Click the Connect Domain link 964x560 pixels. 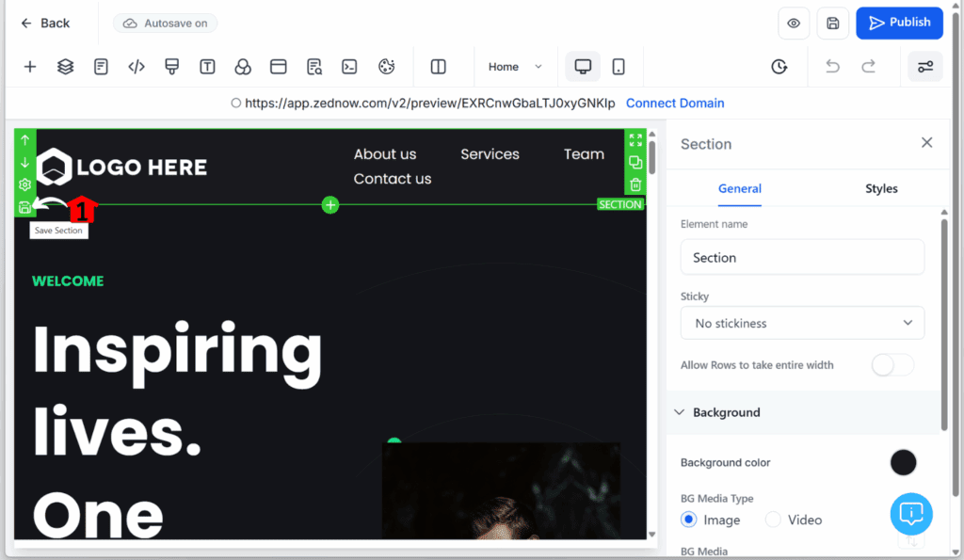point(675,104)
